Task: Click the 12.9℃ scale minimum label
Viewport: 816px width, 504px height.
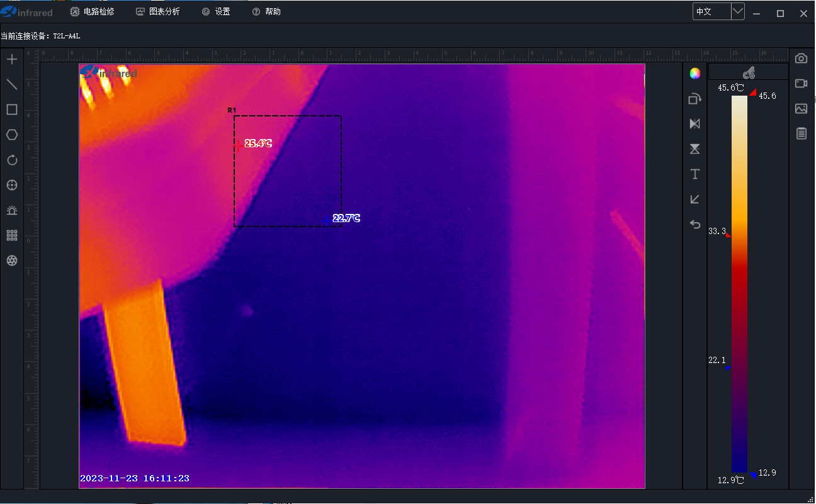Action: 731,480
